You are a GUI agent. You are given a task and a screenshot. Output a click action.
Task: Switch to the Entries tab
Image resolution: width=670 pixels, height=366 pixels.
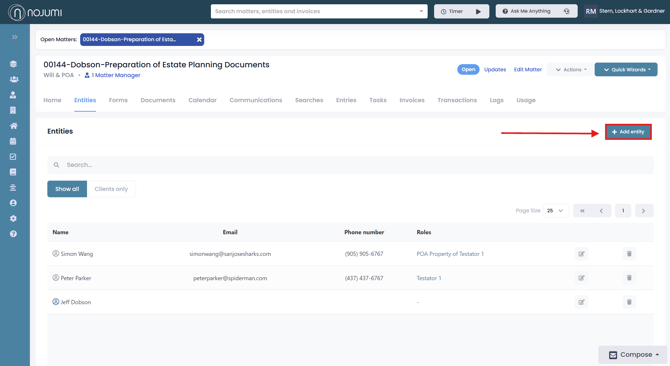coord(346,100)
